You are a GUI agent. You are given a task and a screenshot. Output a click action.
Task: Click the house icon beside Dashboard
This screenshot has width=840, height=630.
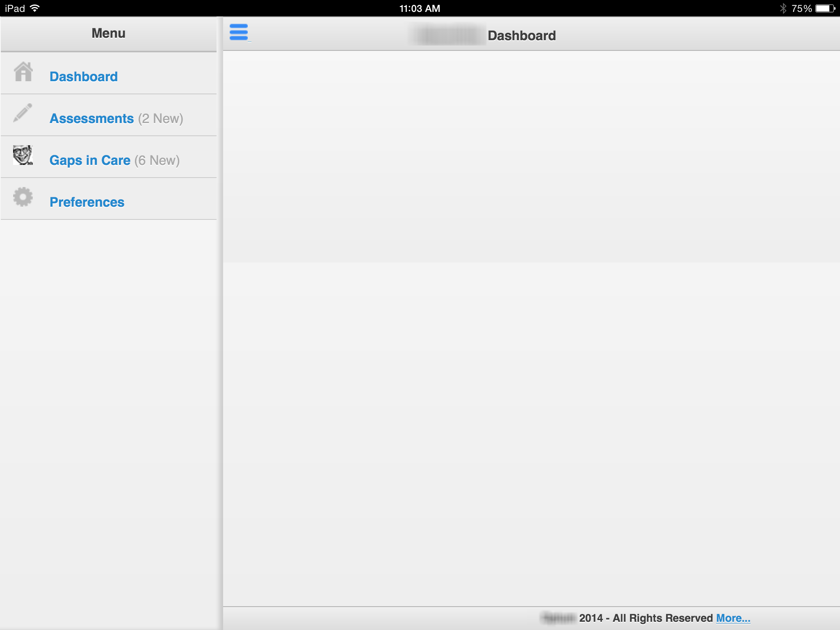coord(23,72)
